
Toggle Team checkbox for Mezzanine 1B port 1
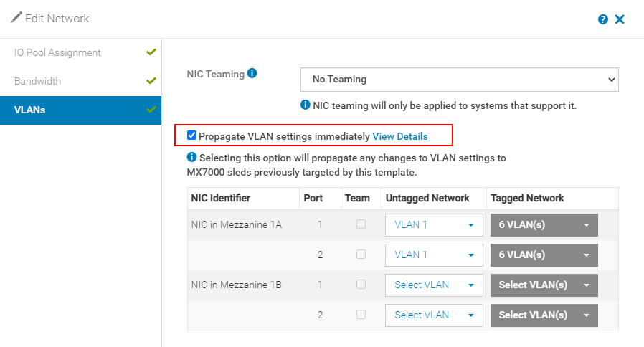361,285
